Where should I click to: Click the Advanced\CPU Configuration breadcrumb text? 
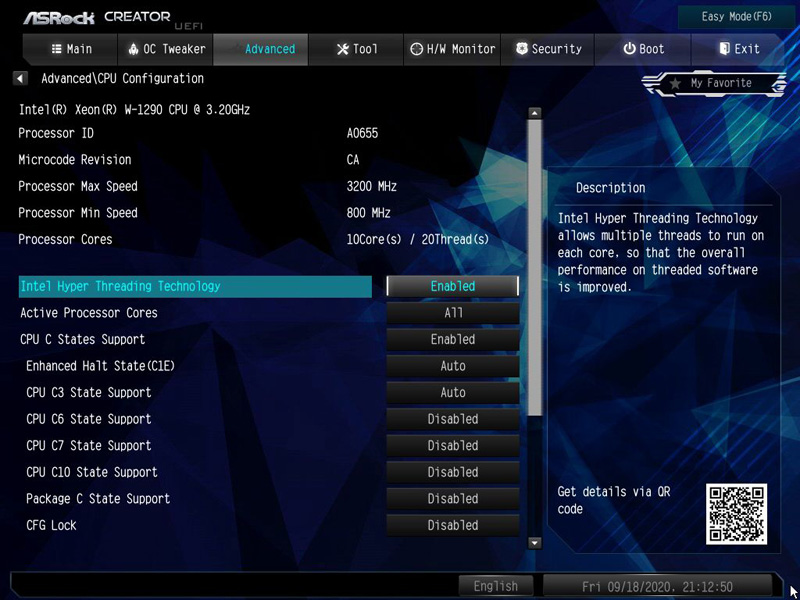click(x=122, y=79)
